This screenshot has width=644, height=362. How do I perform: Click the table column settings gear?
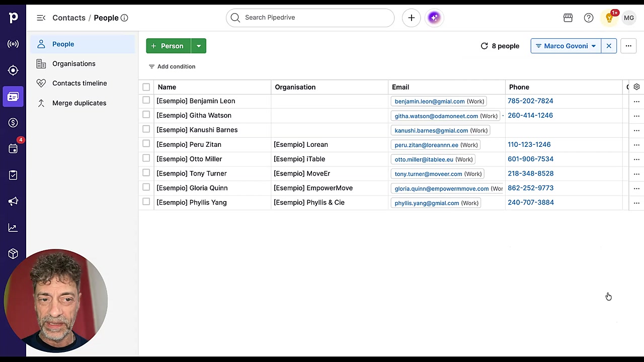pyautogui.click(x=636, y=87)
